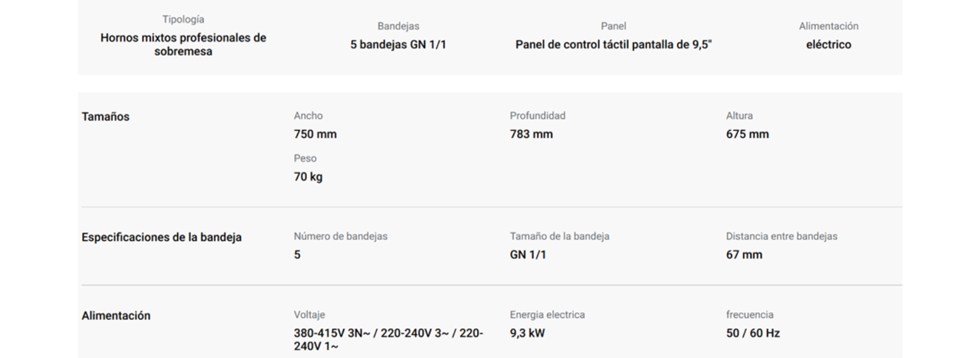The image size is (980, 358).
Task: Select the frecuencia value 50 / 60 Hz
Action: pos(753,333)
